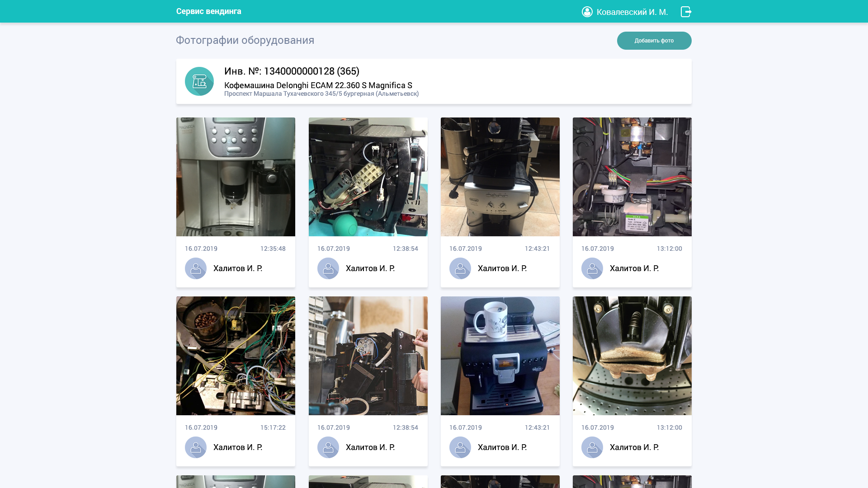The image size is (868, 488).
Task: Click avatar under second-row 12:43:21 photo
Action: click(x=460, y=447)
